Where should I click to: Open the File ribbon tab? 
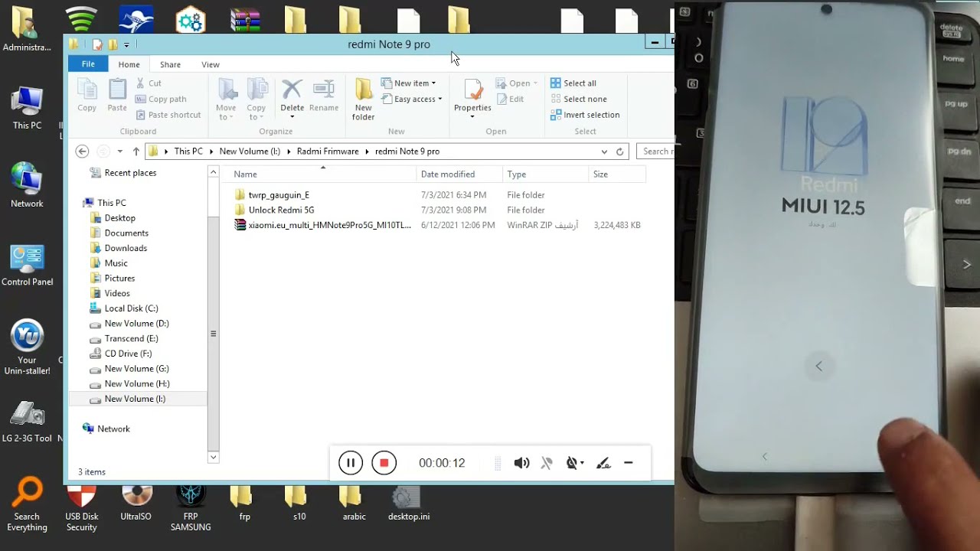(88, 64)
